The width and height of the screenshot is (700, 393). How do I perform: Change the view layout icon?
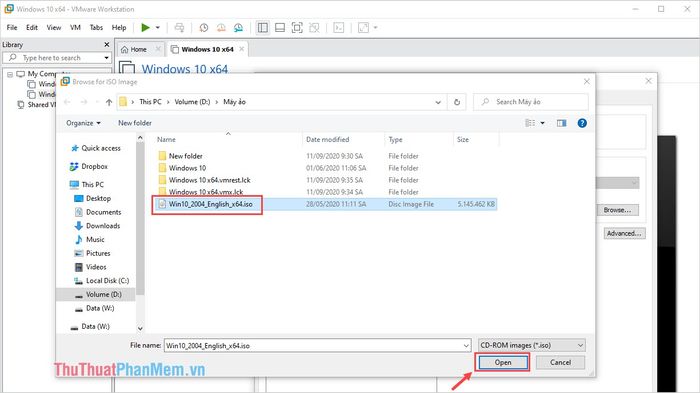click(530, 123)
